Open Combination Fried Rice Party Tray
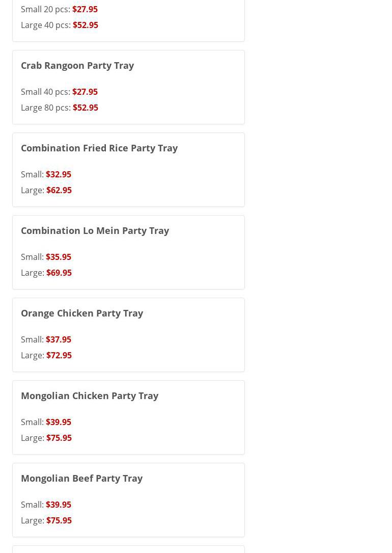Screen dimensions: 392x553 click(x=99, y=148)
